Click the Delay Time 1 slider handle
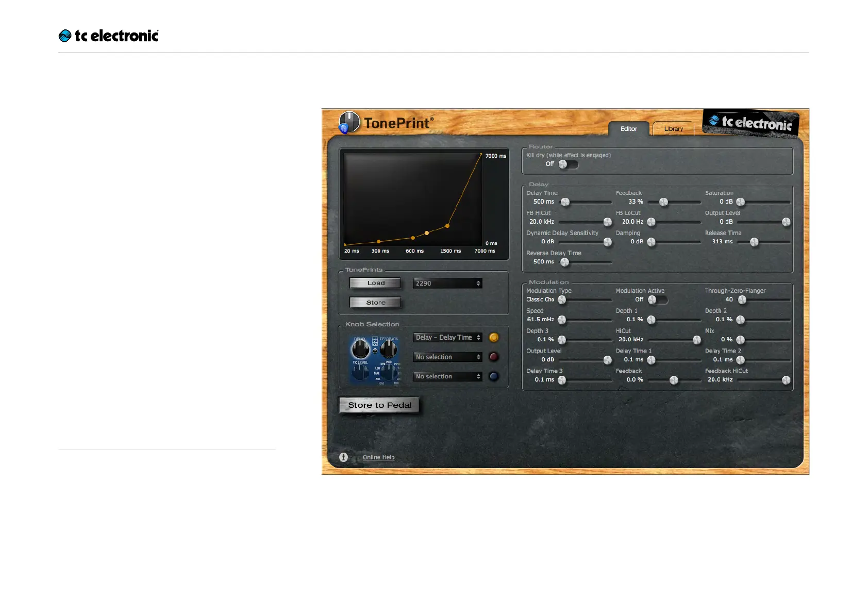 [x=652, y=360]
